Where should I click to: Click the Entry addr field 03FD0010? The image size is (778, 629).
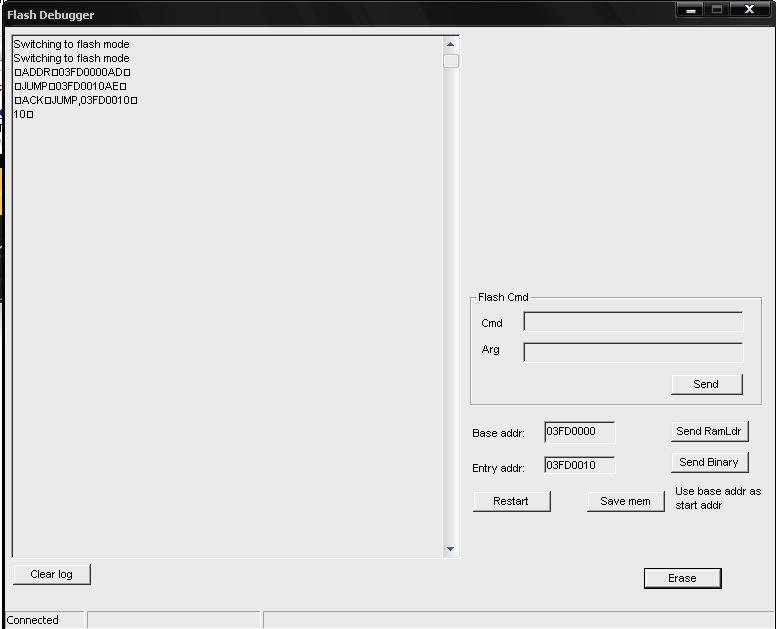tap(580, 465)
